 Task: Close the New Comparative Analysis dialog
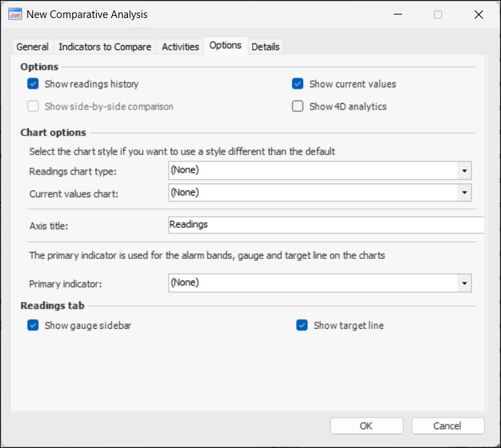(478, 15)
